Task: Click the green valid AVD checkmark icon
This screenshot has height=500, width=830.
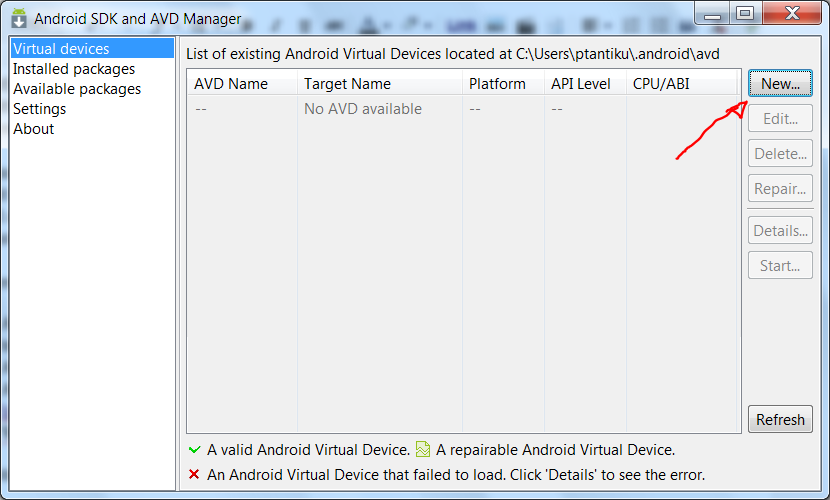Action: (194, 450)
